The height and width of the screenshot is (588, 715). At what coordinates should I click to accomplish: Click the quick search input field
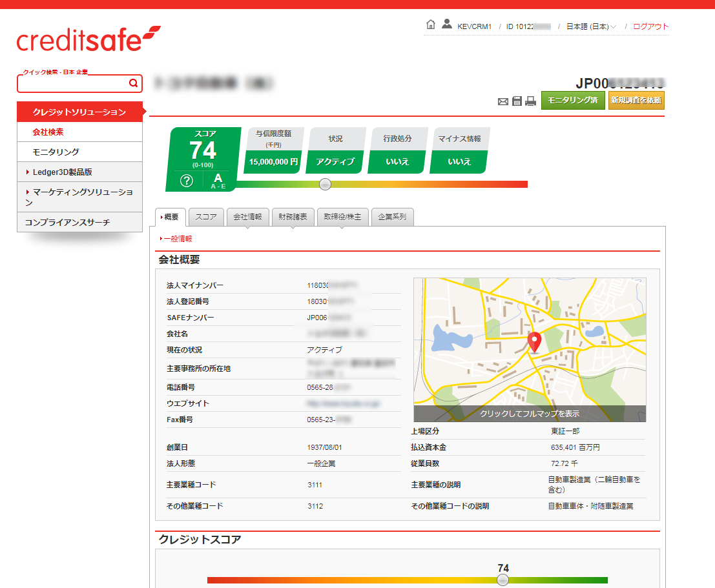[x=71, y=83]
